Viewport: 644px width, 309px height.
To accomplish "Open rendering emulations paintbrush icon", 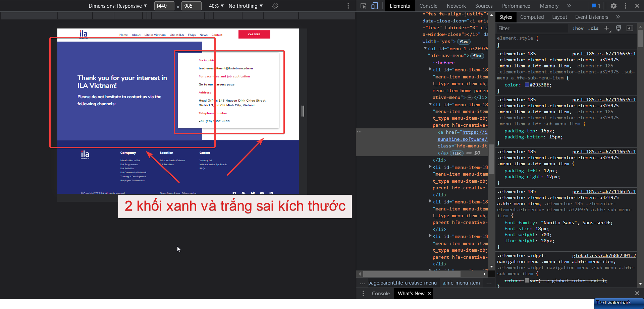I will (619, 28).
